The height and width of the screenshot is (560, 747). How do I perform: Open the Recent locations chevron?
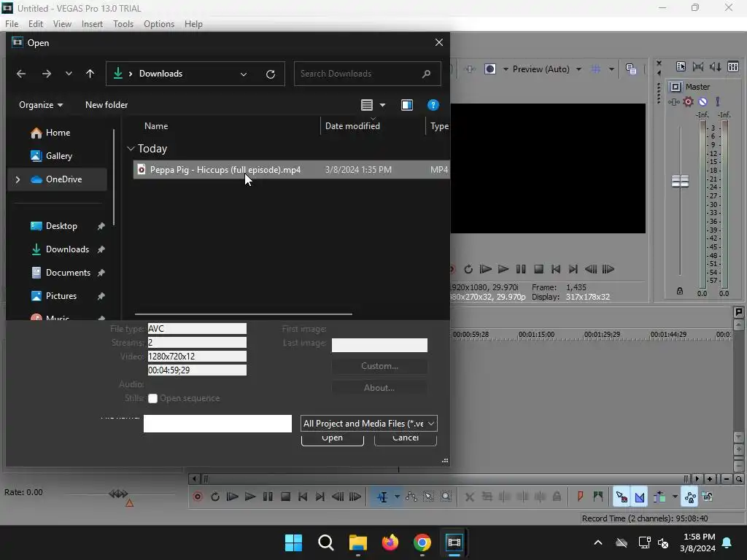click(69, 74)
